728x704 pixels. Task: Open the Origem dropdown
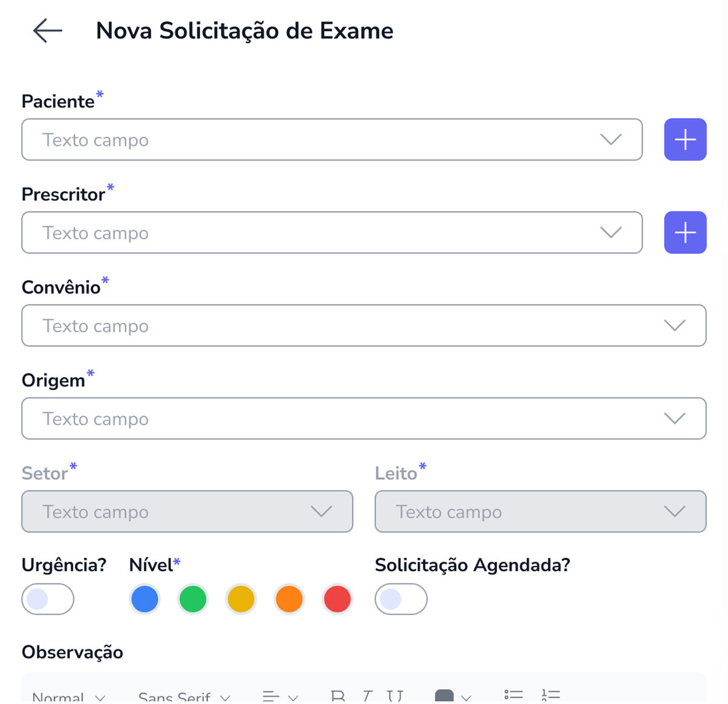coord(363,418)
